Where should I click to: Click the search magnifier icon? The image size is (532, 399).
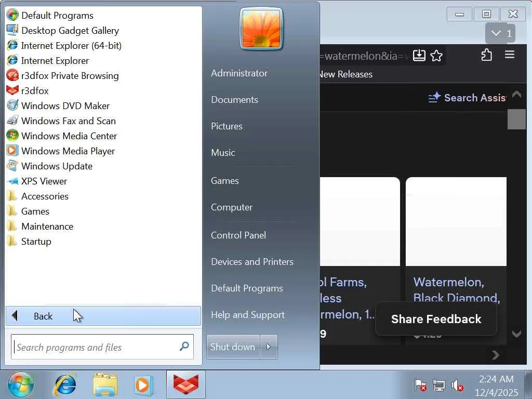184,347
